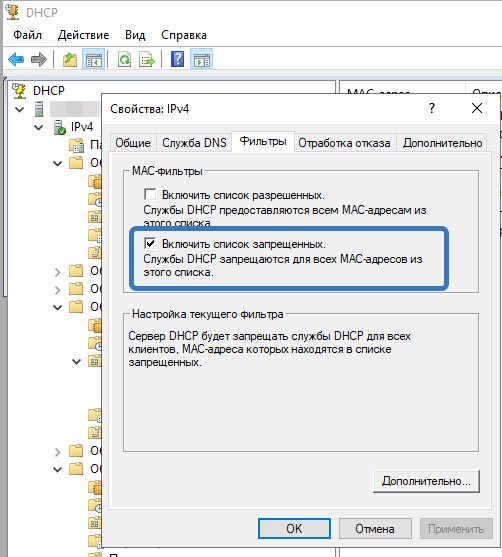Collapse the server node under DHCP

pos(20,109)
